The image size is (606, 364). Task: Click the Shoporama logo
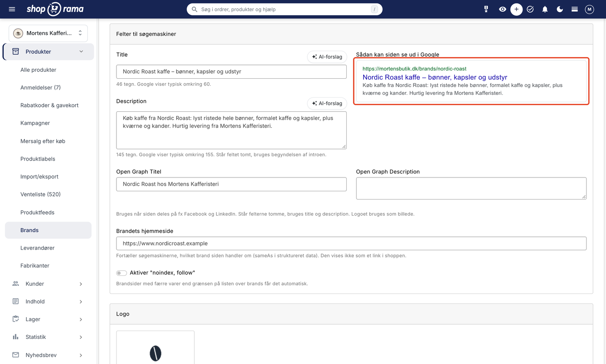(55, 9)
